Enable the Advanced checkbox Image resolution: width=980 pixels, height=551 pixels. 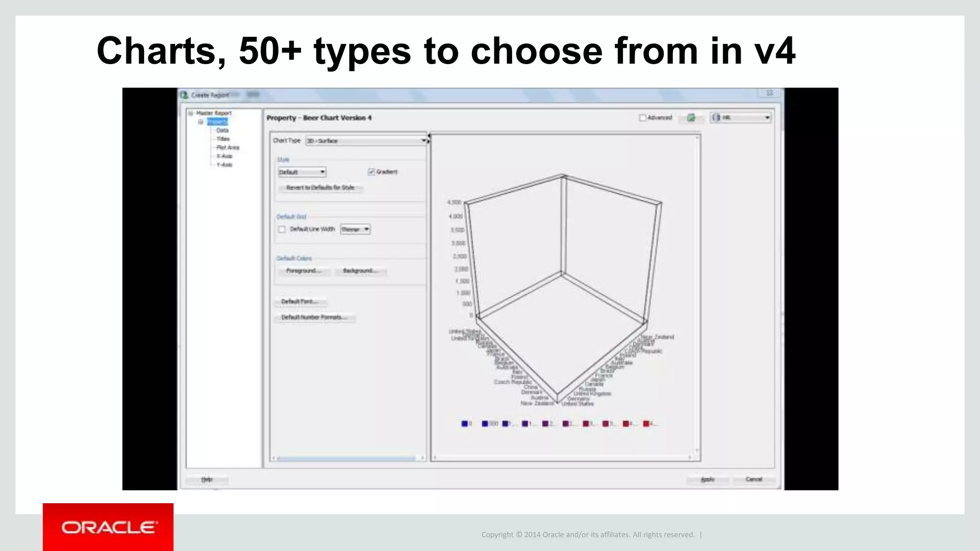click(643, 118)
